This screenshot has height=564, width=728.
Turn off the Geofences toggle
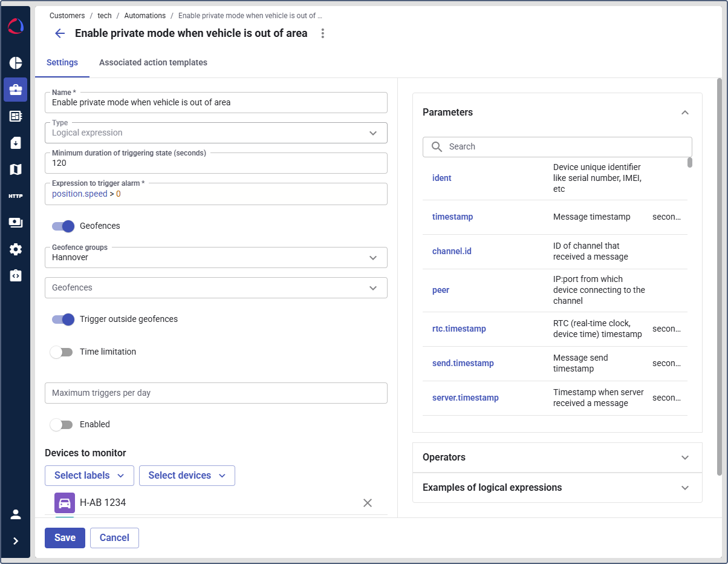click(63, 226)
